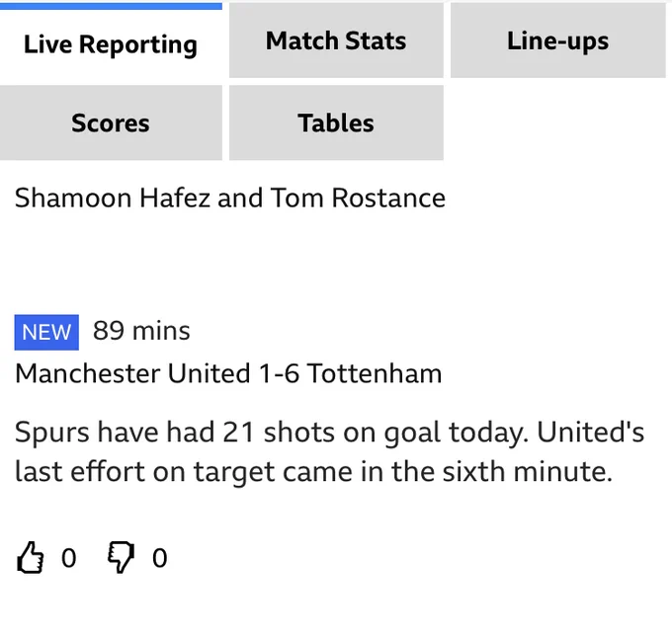Like the 89 mins post with thumbs up

tap(30, 557)
